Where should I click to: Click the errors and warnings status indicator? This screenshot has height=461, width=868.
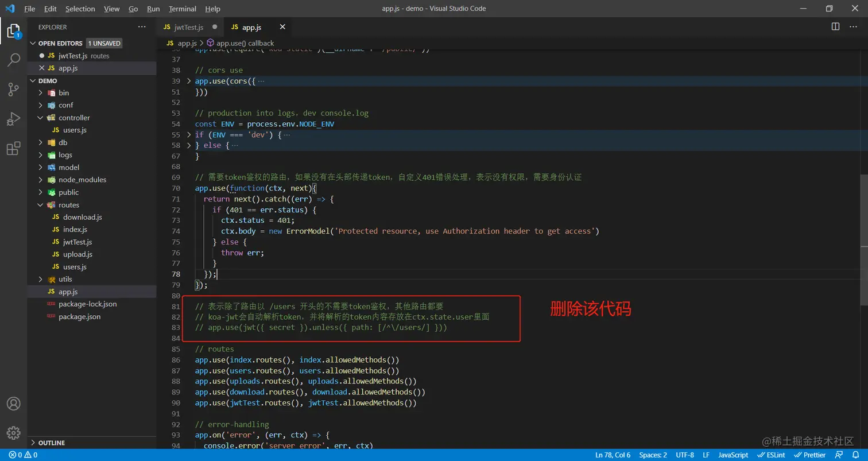pos(23,455)
